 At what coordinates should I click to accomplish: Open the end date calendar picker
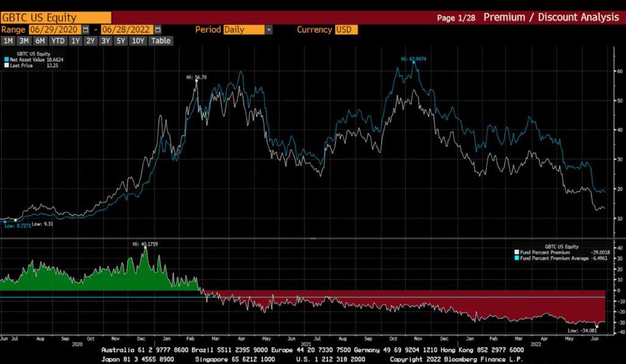click(158, 29)
